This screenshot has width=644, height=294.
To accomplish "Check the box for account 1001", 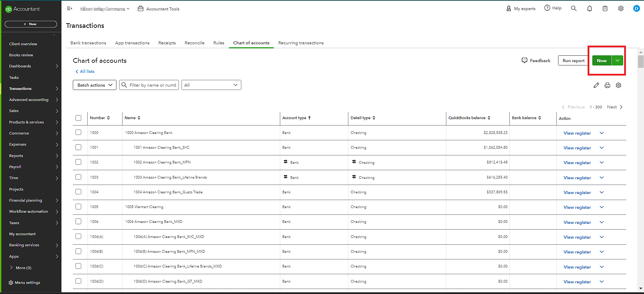I will pyautogui.click(x=79, y=147).
